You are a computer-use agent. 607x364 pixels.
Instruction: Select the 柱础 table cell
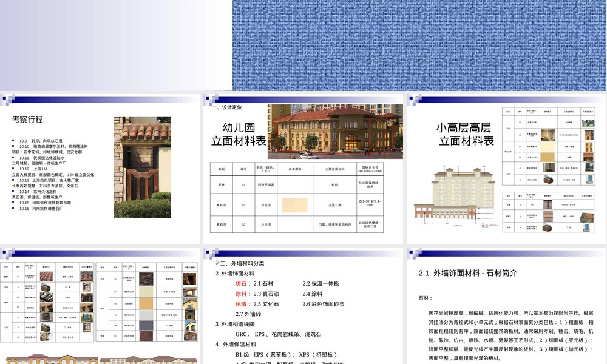[334, 185]
